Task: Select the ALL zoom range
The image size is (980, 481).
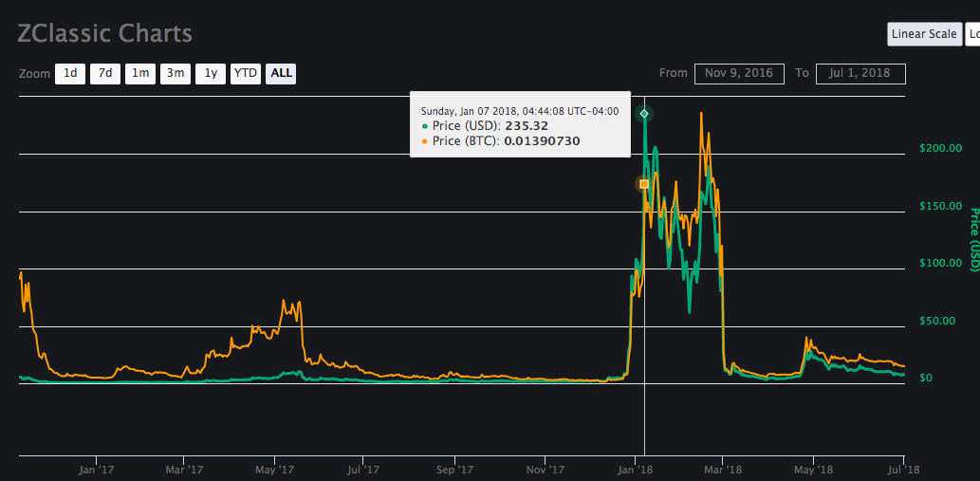Action: click(281, 74)
